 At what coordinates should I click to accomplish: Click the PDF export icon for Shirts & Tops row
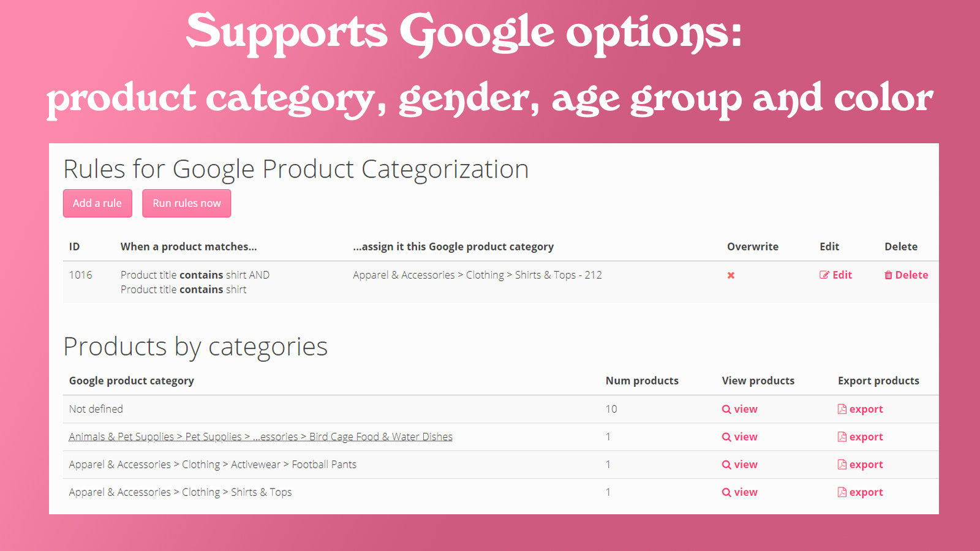pos(842,492)
